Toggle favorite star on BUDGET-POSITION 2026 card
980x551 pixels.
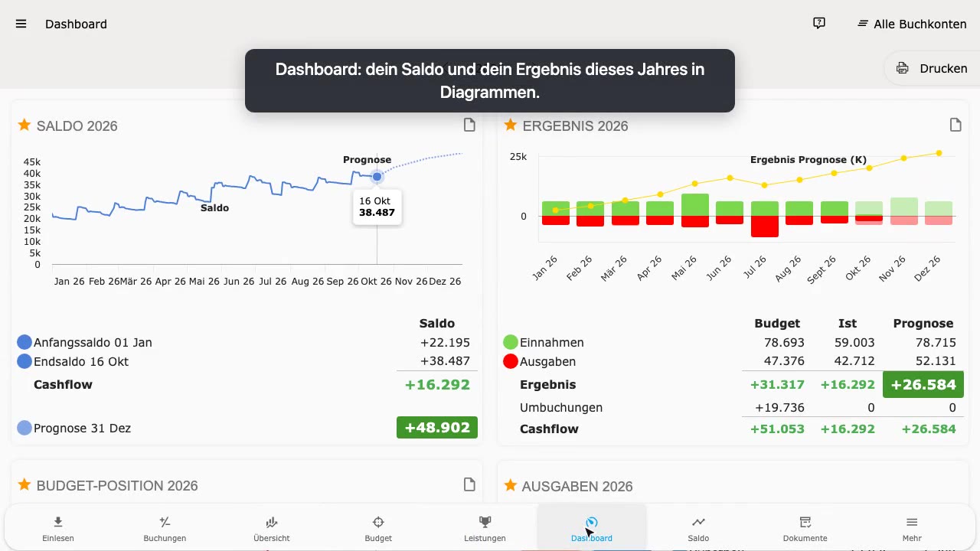pos(24,484)
